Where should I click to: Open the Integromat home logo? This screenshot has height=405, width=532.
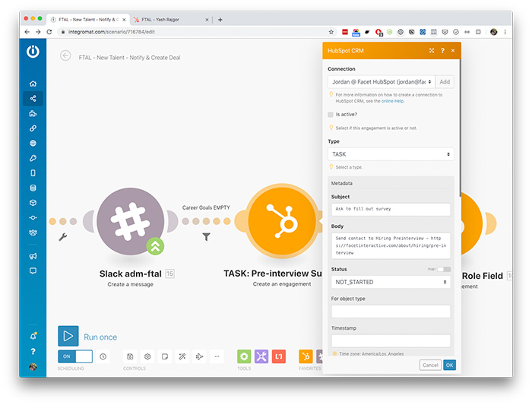33,52
